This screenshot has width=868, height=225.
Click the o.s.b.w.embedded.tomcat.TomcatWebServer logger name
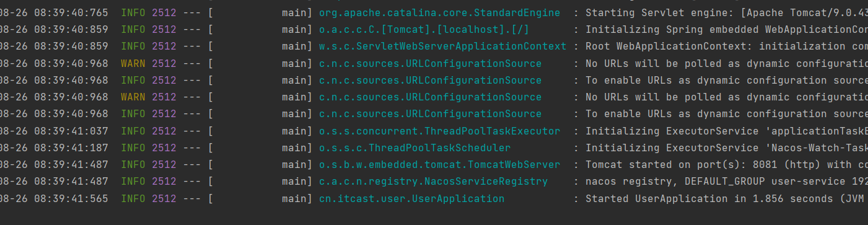coord(439,164)
